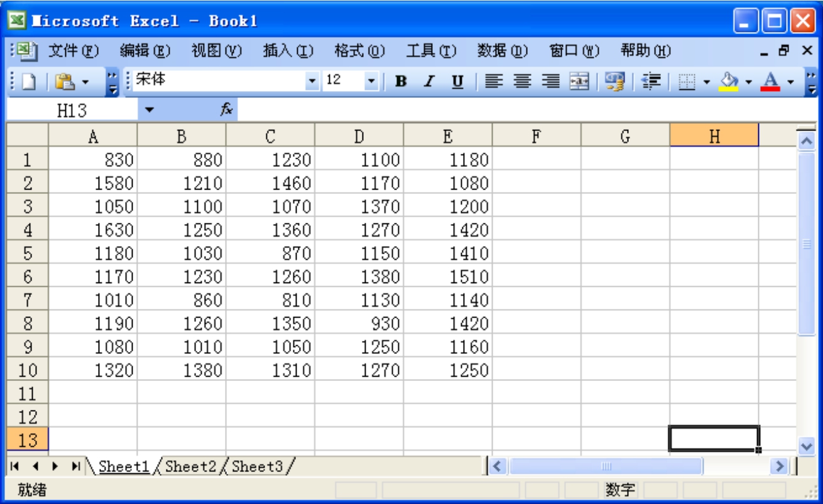Select the Sheet1 tab
The image size is (823, 504).
[x=124, y=466]
